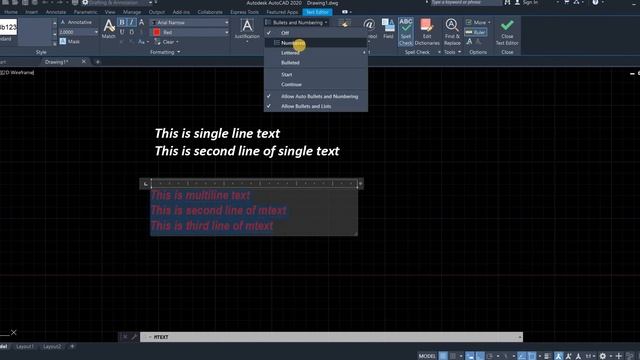
Task: Toggle Bold formatting in the ribbon
Action: tap(122, 22)
